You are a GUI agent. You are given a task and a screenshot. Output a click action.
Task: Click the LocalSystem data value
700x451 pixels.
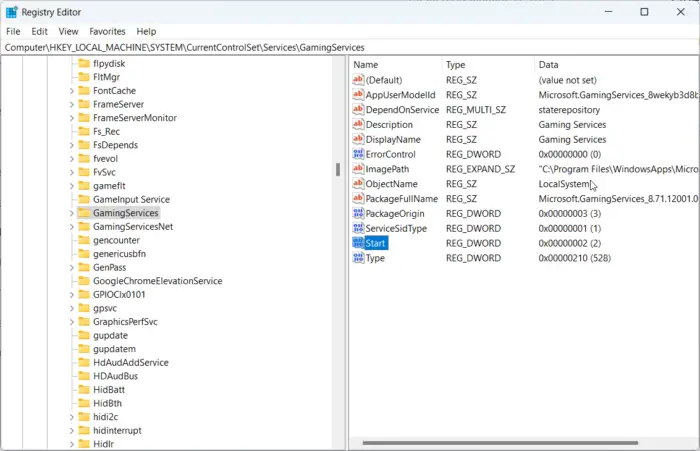(564, 184)
